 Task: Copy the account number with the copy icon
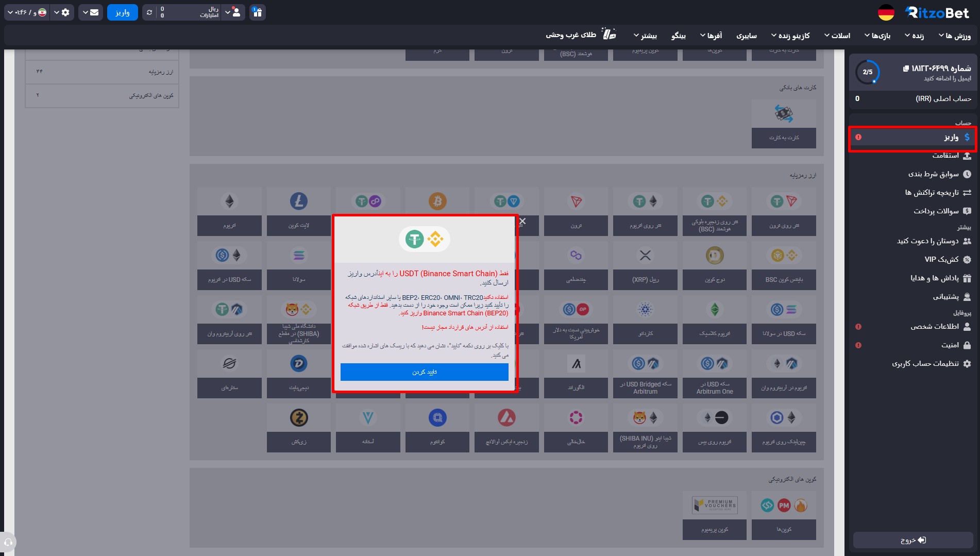pos(906,69)
